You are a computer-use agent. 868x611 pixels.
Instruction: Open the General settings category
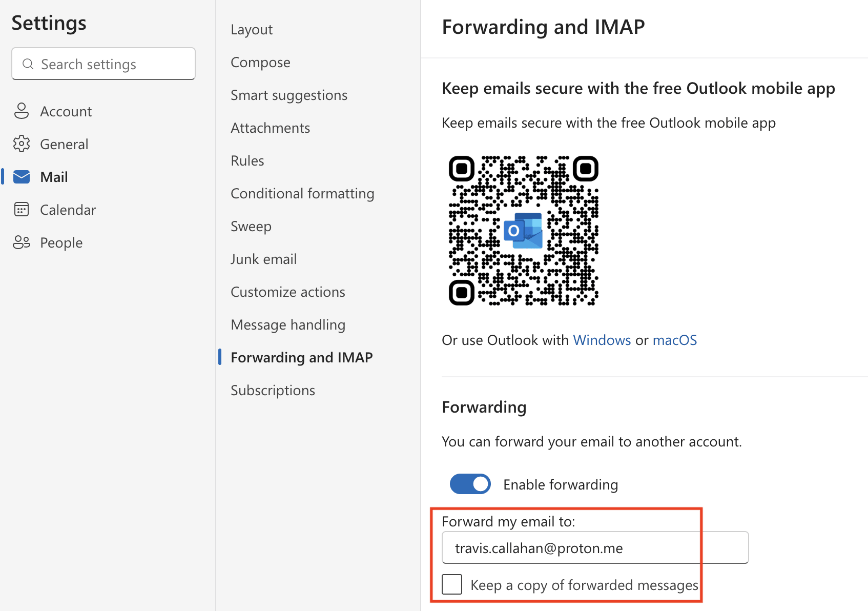coord(64,144)
